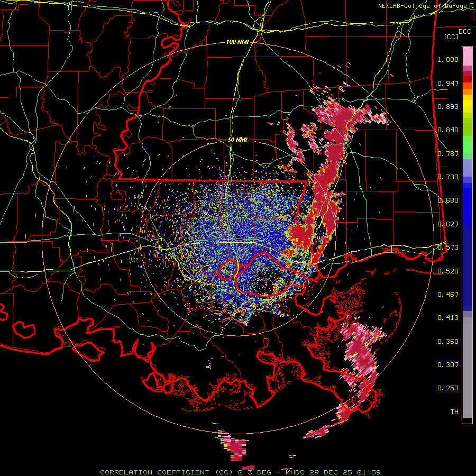Click the 50 NMI range ring label

[237, 140]
